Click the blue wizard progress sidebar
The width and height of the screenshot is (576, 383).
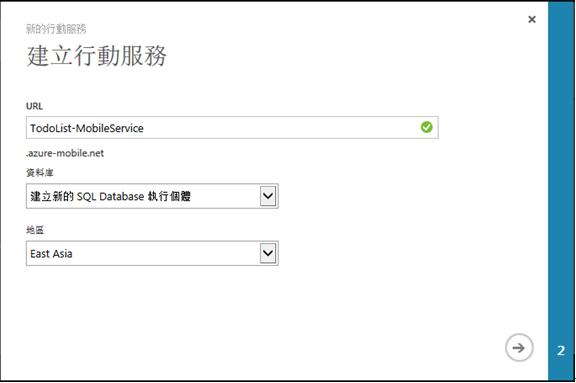tap(561, 191)
